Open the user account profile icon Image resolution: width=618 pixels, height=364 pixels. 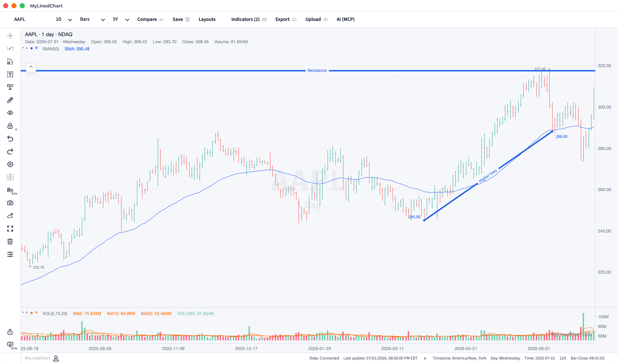(x=56, y=358)
